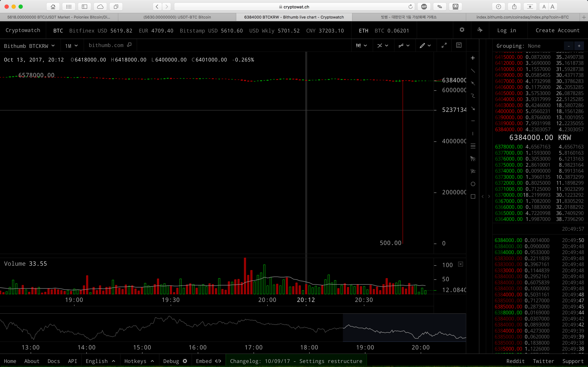Screen dimensions: 588x367
Task: Click the Create Account button
Action: coord(558,30)
